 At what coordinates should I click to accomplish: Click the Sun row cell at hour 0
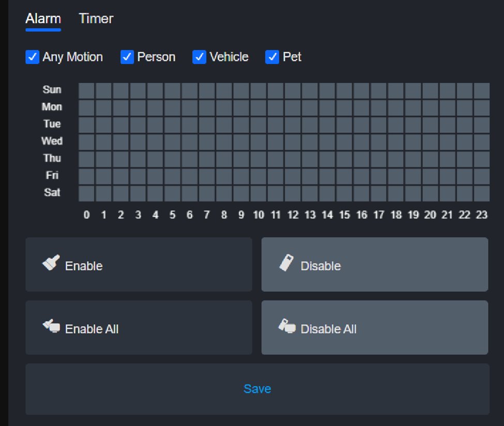[x=86, y=90]
